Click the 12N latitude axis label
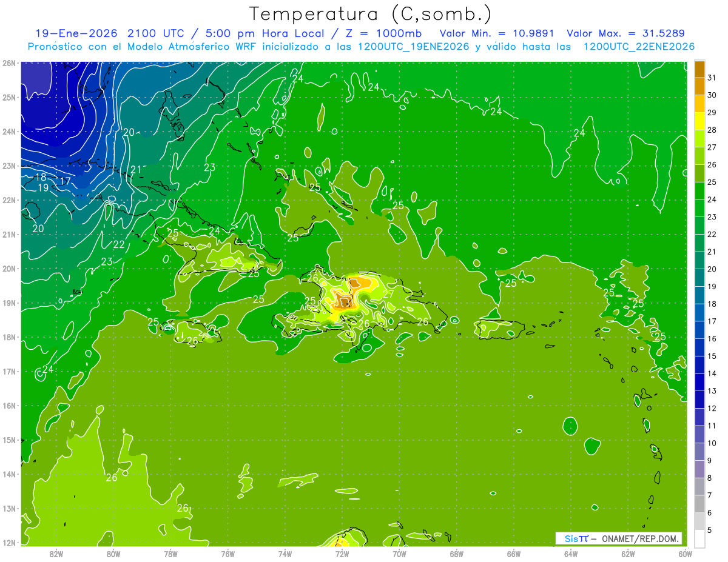The height and width of the screenshot is (562, 728). coord(9,543)
